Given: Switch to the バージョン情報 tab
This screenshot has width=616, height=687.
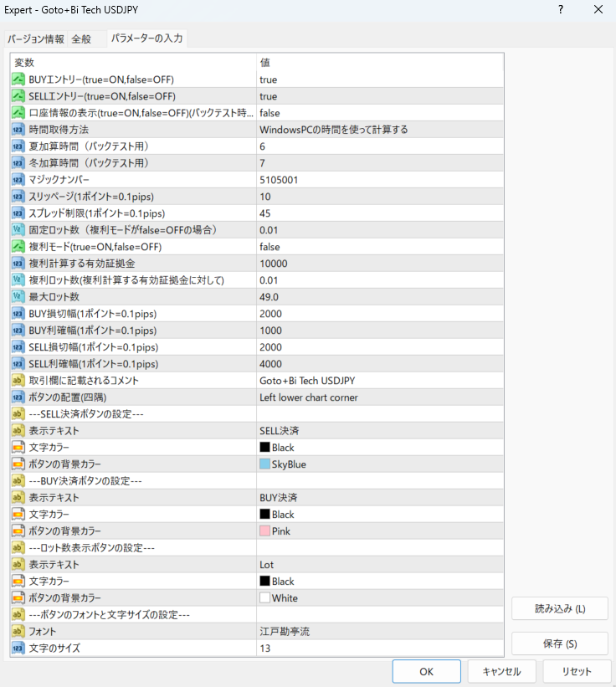Looking at the screenshot, I should pos(36,39).
